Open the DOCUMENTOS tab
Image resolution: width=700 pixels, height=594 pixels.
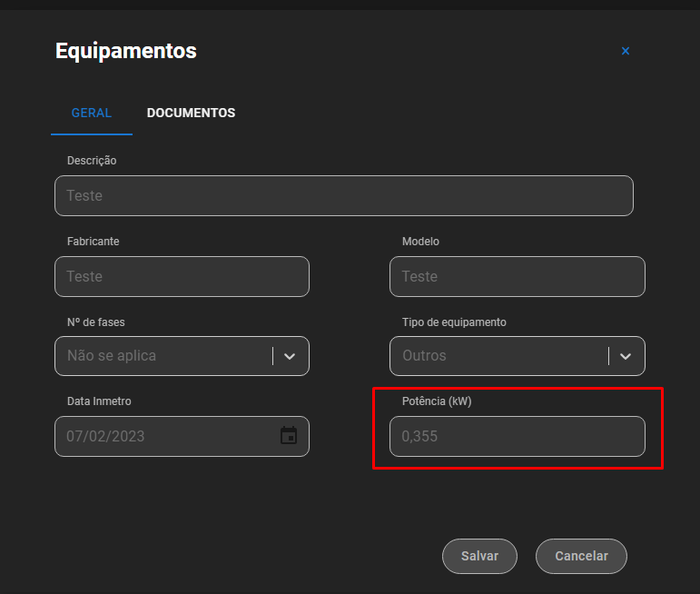(x=191, y=113)
